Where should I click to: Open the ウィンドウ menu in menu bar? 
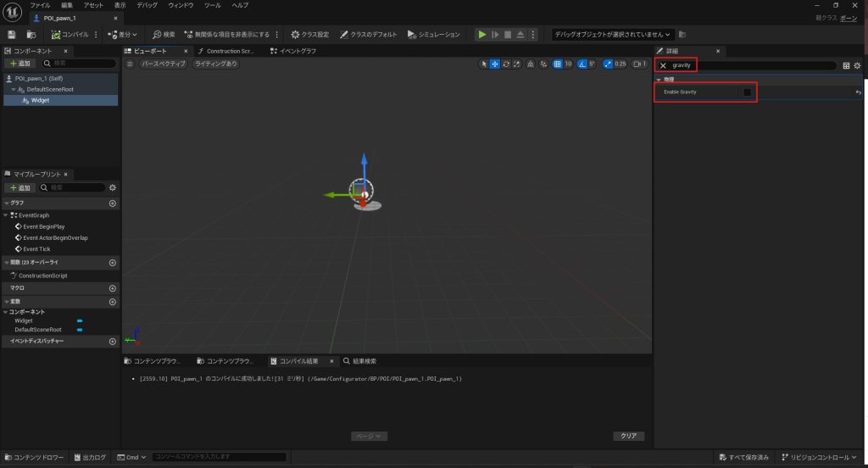click(x=181, y=5)
